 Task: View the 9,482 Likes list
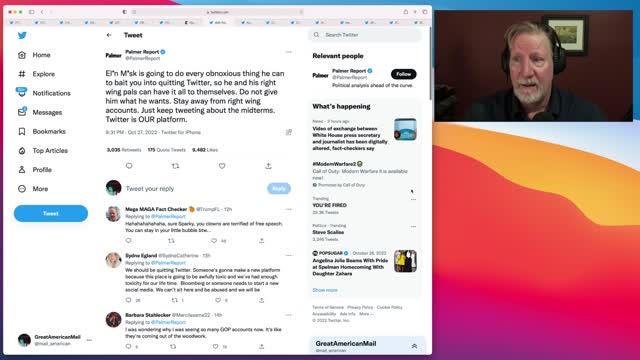(205, 150)
